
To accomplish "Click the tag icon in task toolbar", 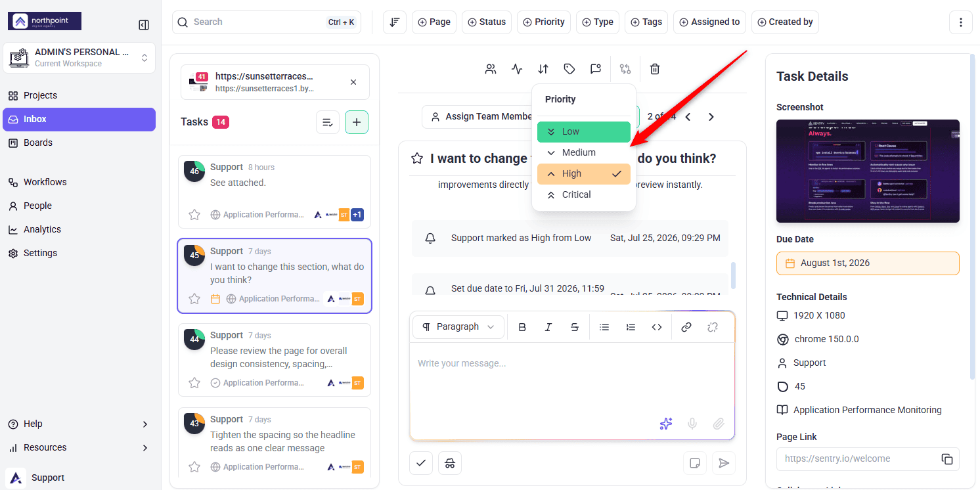I will pos(569,69).
